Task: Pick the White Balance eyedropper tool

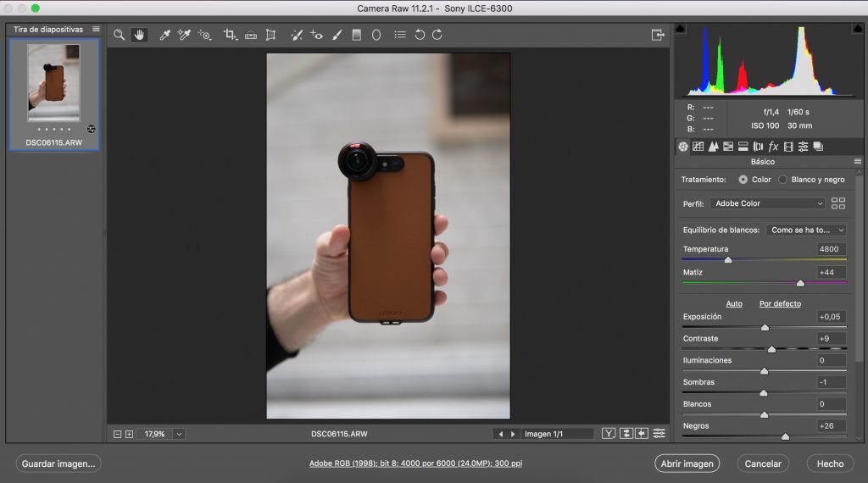Action: 165,35
